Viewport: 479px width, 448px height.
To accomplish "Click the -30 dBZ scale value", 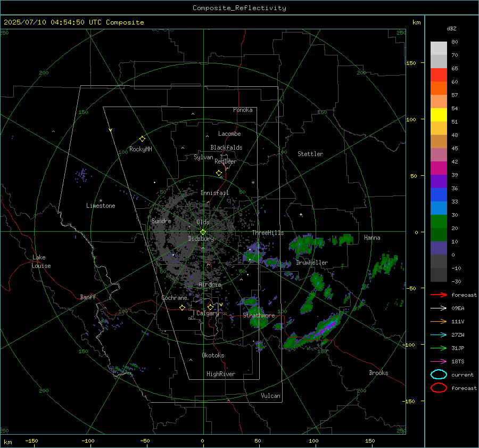I will (456, 281).
